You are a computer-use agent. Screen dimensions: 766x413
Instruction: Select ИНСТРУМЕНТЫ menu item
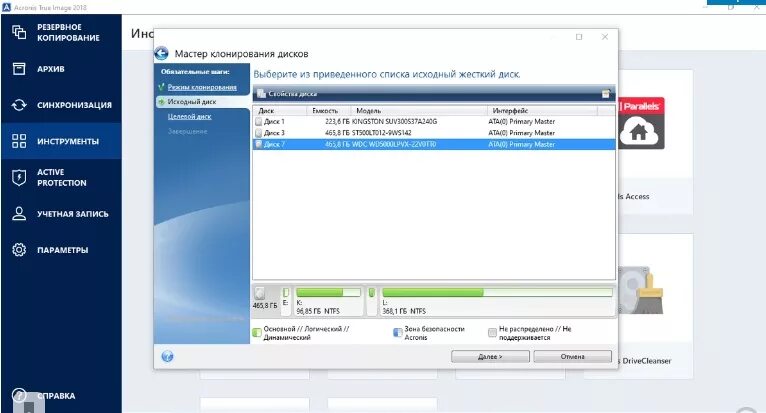pos(68,141)
